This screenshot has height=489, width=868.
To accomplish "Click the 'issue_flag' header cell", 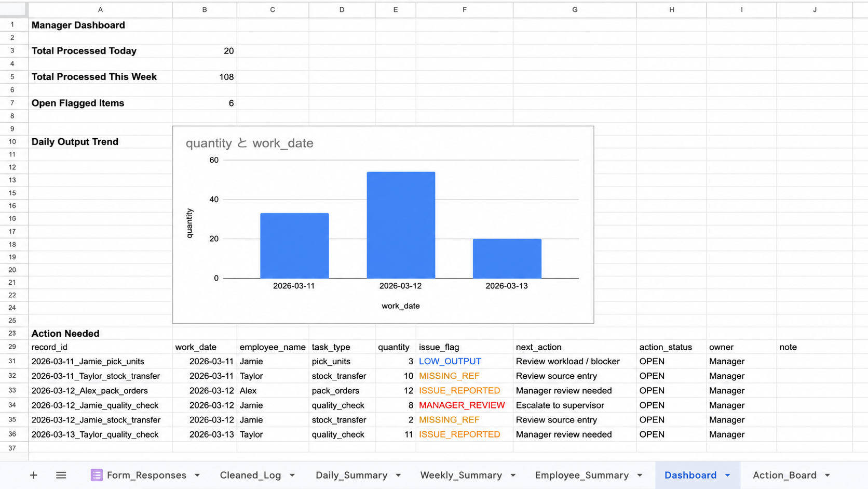I will (464, 347).
